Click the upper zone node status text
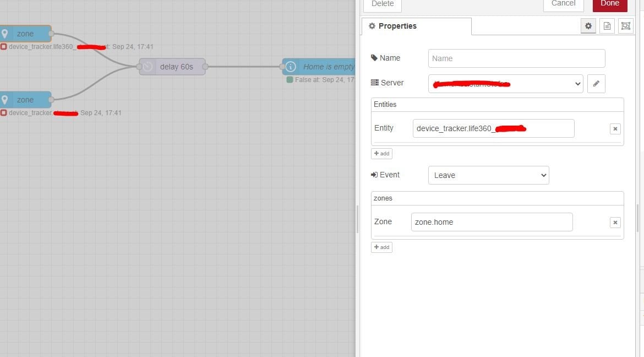644x357 pixels. coord(81,47)
